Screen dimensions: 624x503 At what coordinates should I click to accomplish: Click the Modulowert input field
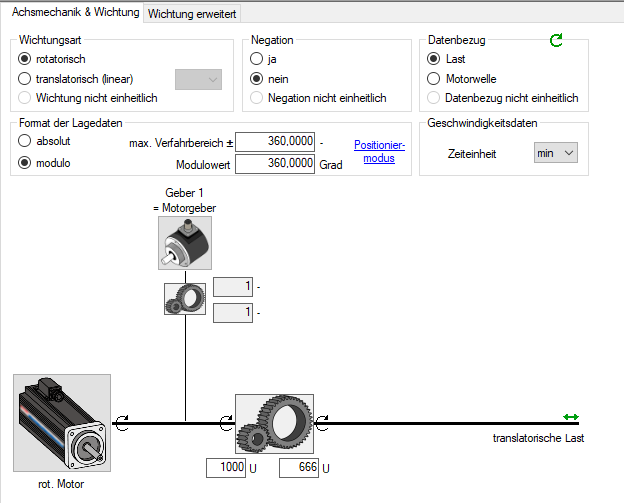[x=275, y=163]
